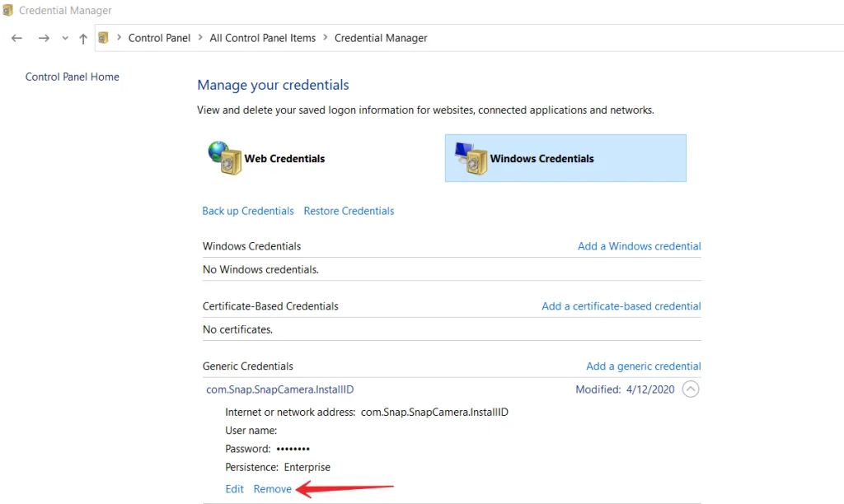Select Credential Manager breadcrumb
844x504 pixels.
[x=381, y=38]
